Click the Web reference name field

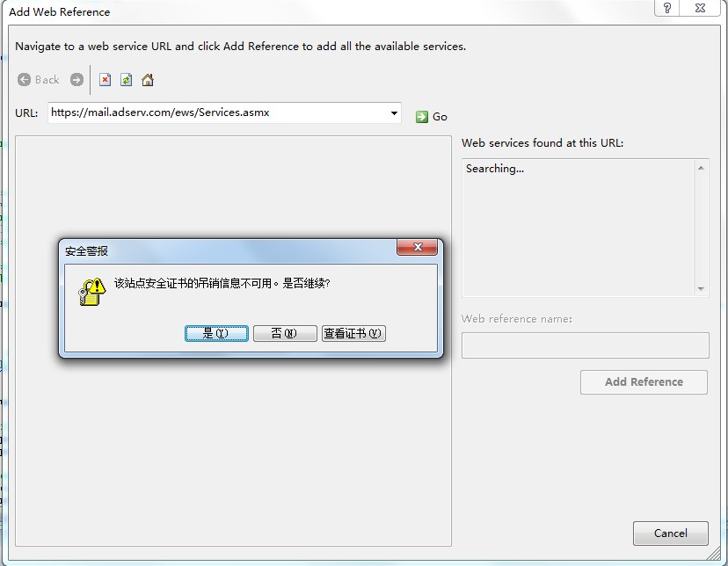[585, 345]
